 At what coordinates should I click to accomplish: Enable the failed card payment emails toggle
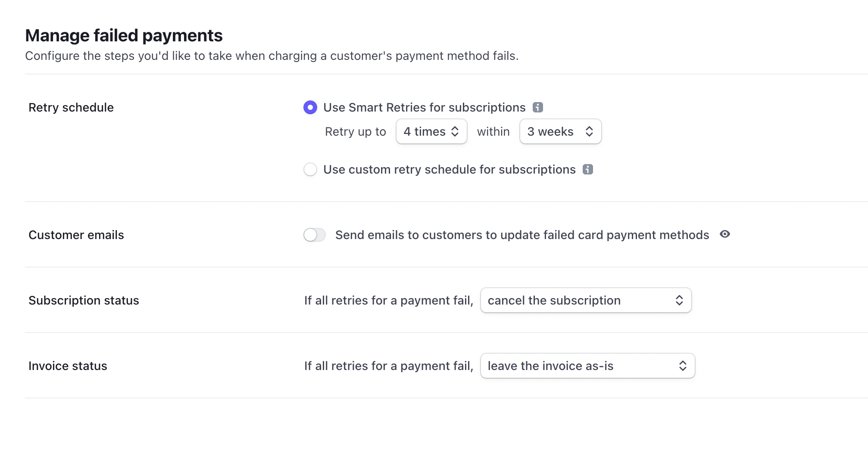315,235
